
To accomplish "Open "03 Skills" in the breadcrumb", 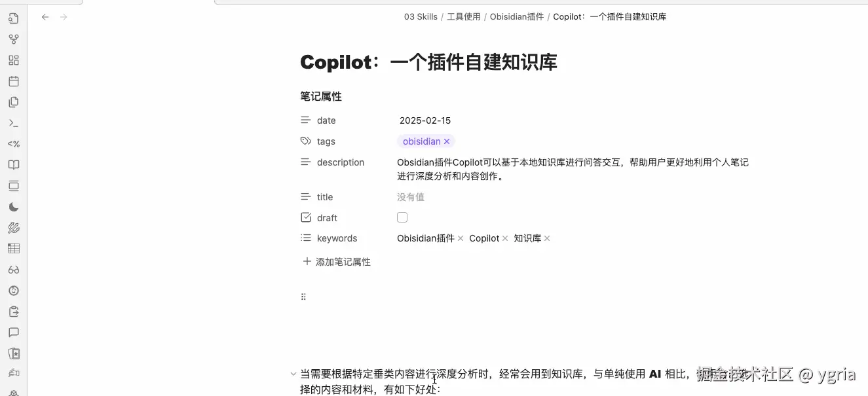I will 421,16.
